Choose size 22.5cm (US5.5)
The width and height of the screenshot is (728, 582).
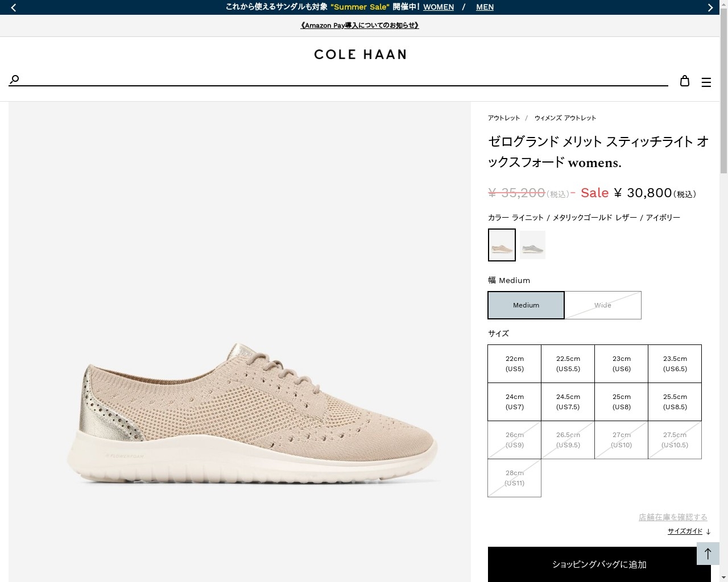568,364
